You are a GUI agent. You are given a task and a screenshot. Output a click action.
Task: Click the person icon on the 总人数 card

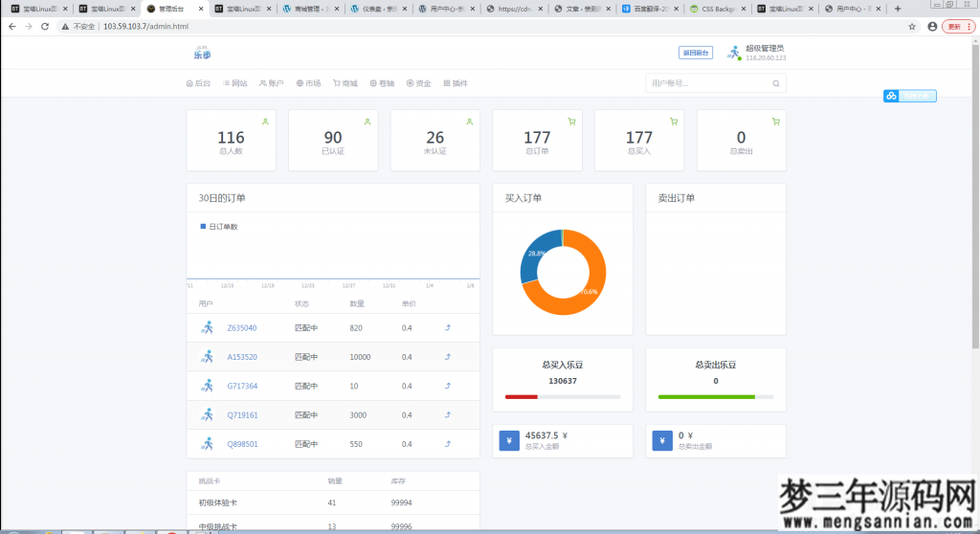(x=265, y=122)
